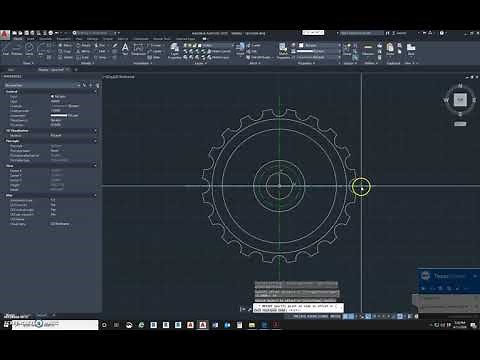This screenshot has width=480, height=360.
Task: Click the TOP face of the ViewCube
Action: pyautogui.click(x=460, y=99)
